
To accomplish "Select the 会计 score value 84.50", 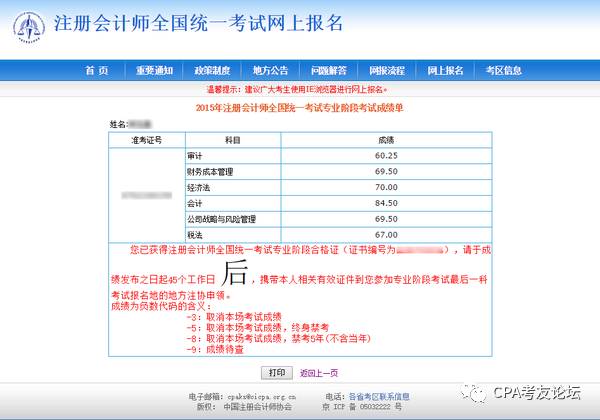I will point(386,203).
